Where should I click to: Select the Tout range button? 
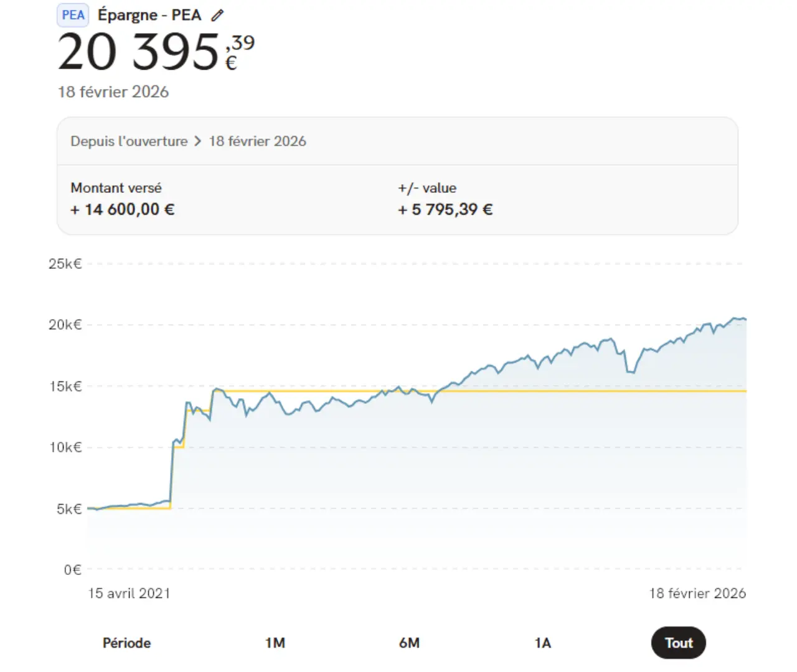coord(678,643)
